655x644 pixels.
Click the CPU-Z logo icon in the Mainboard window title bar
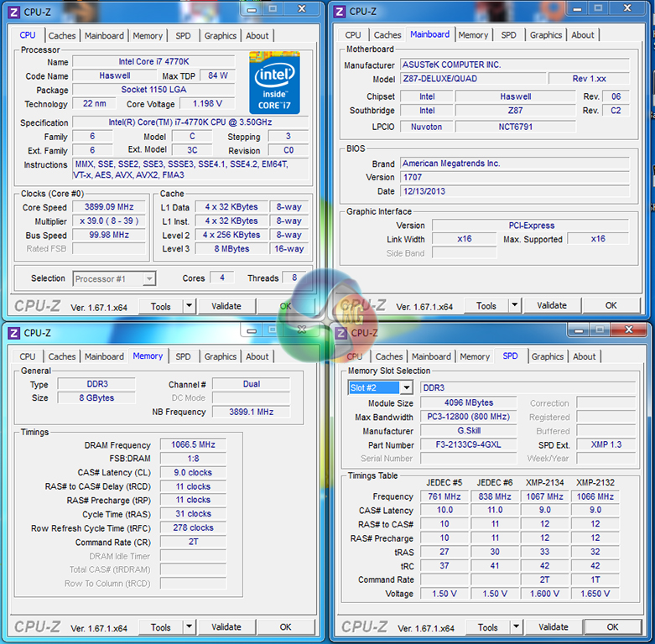click(x=340, y=12)
